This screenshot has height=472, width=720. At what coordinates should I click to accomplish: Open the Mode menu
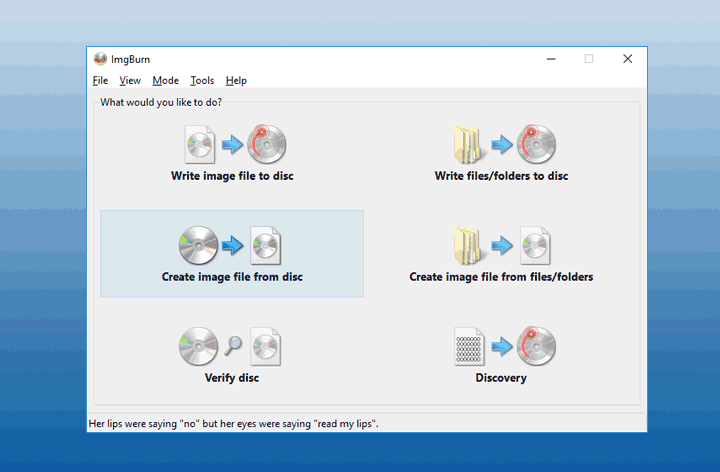(x=165, y=81)
